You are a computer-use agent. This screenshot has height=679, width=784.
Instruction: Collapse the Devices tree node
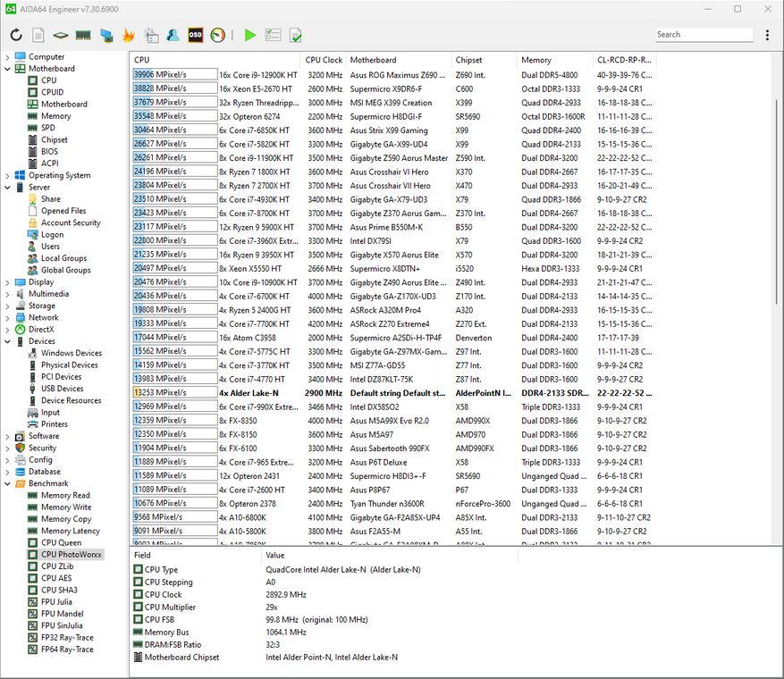pyautogui.click(x=7, y=341)
